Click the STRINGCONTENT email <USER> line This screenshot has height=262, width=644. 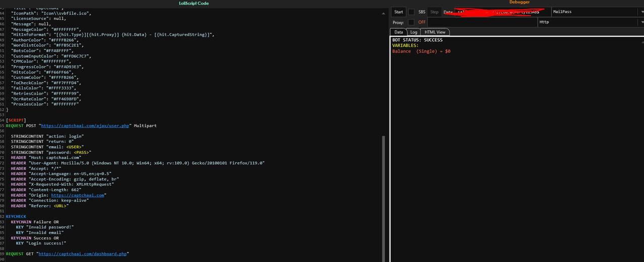pos(47,147)
